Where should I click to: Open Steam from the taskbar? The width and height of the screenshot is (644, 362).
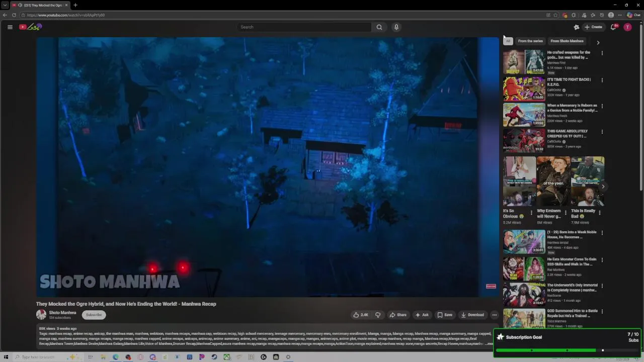pos(214,357)
